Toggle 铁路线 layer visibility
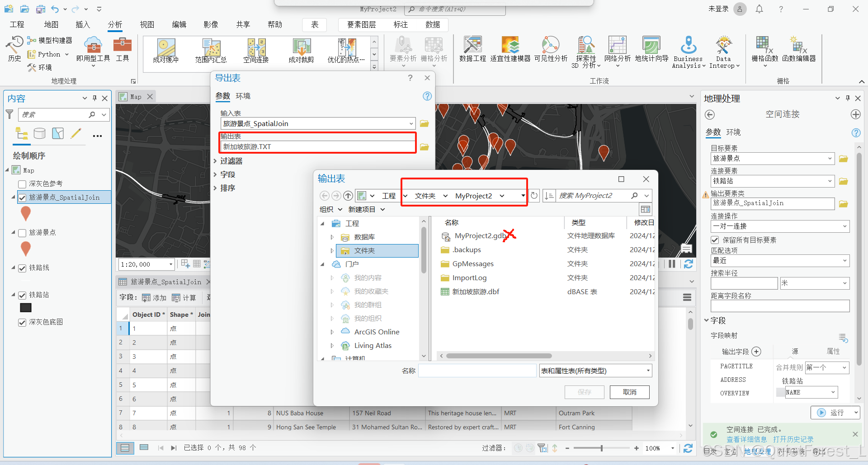 click(x=22, y=268)
